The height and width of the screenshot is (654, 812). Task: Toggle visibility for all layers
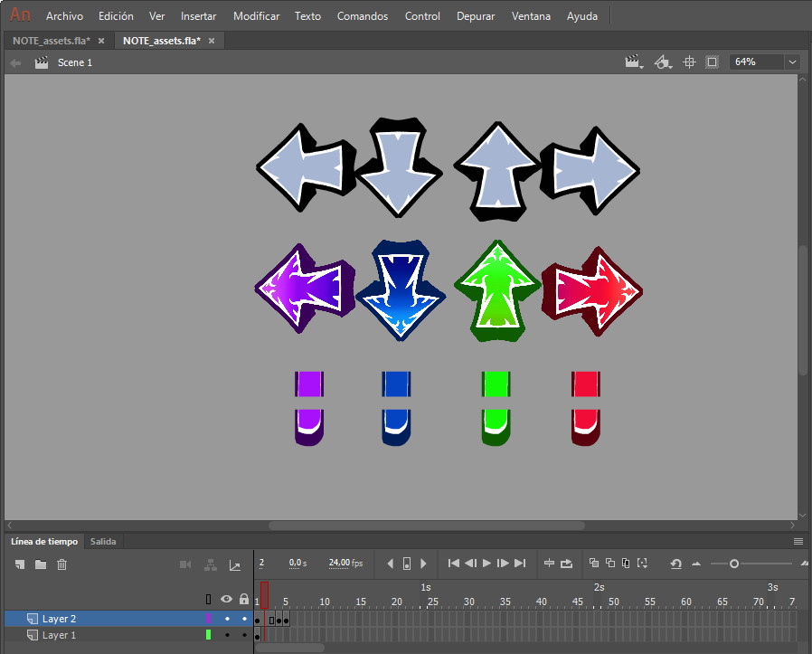pos(225,598)
